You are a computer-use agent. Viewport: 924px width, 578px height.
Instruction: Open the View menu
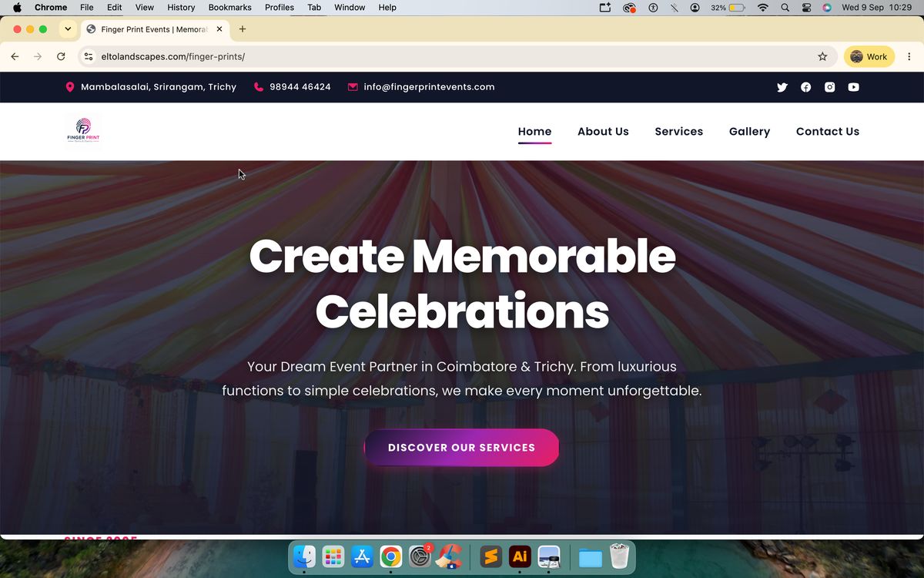pos(145,8)
